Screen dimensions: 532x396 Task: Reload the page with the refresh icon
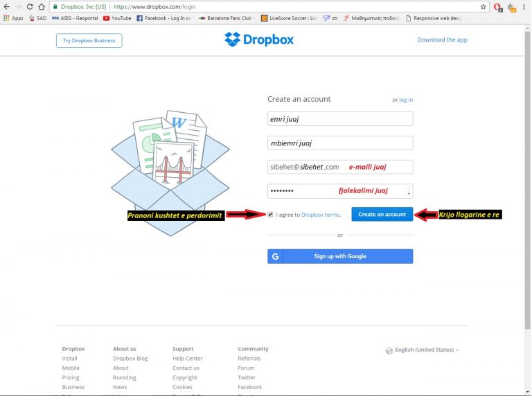pyautogui.click(x=30, y=7)
